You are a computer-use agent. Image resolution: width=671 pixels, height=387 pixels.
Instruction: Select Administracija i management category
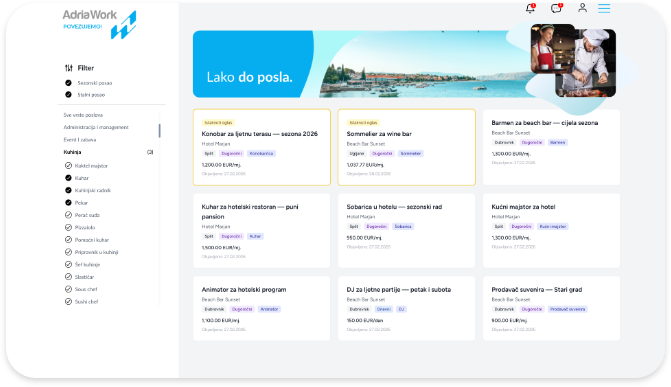point(96,127)
